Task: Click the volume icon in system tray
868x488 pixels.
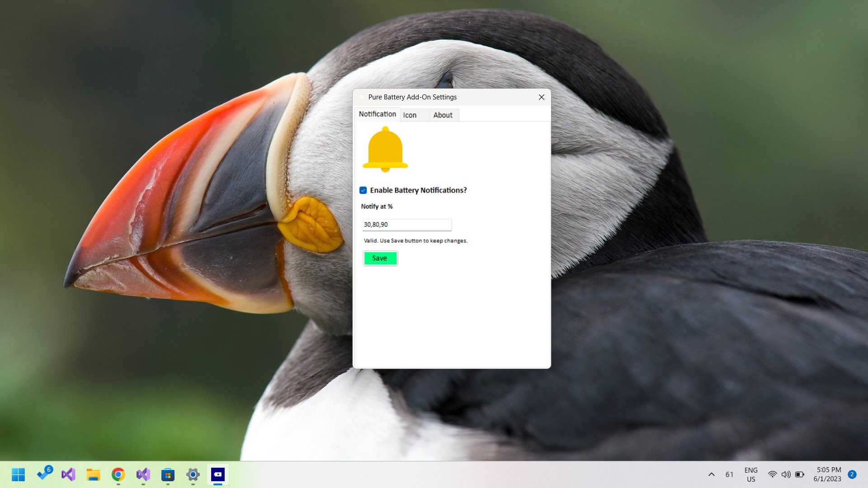Action: click(786, 474)
